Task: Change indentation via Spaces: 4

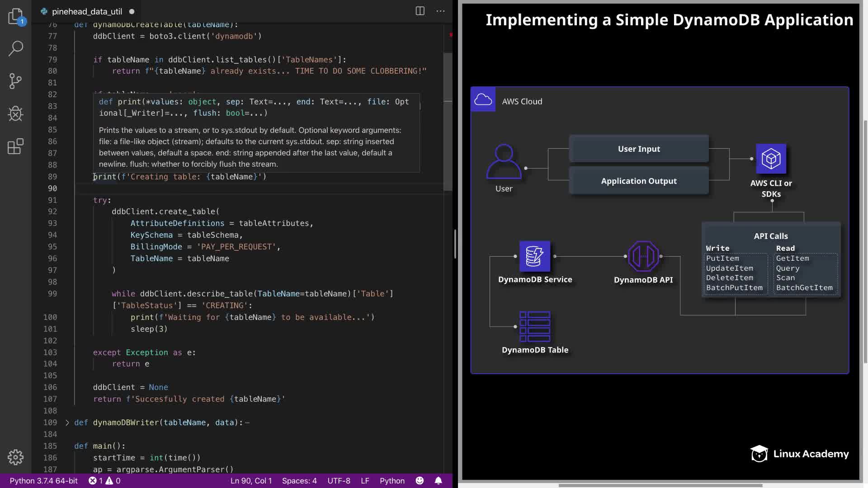Action: click(x=299, y=481)
